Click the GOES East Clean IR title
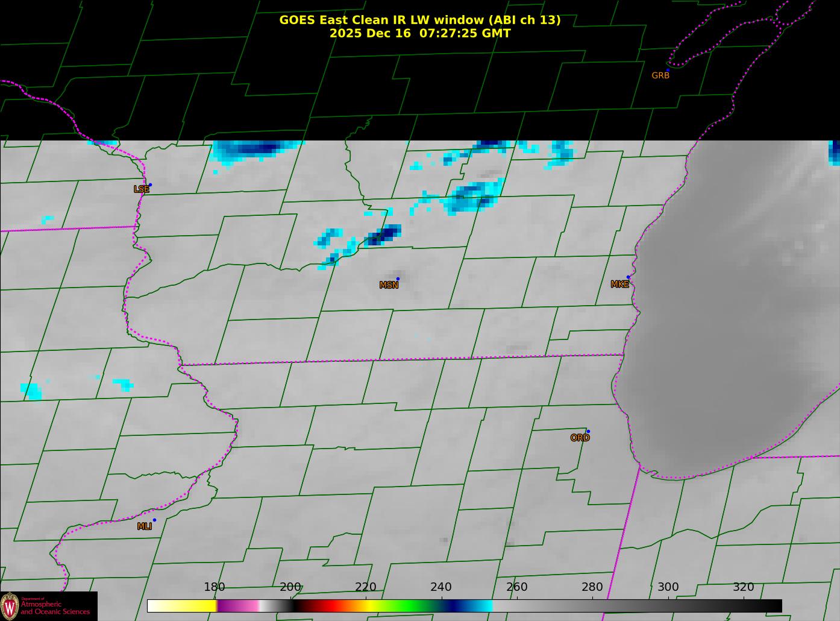The height and width of the screenshot is (621, 840). [419, 20]
